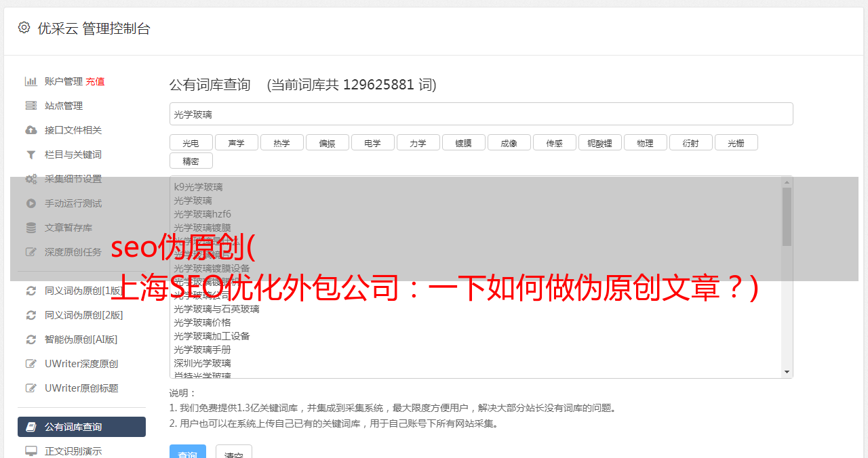Viewport: 868px width, 458px height.
Task: Open the UWriter深度原创 sidebar entry
Action: (x=81, y=364)
